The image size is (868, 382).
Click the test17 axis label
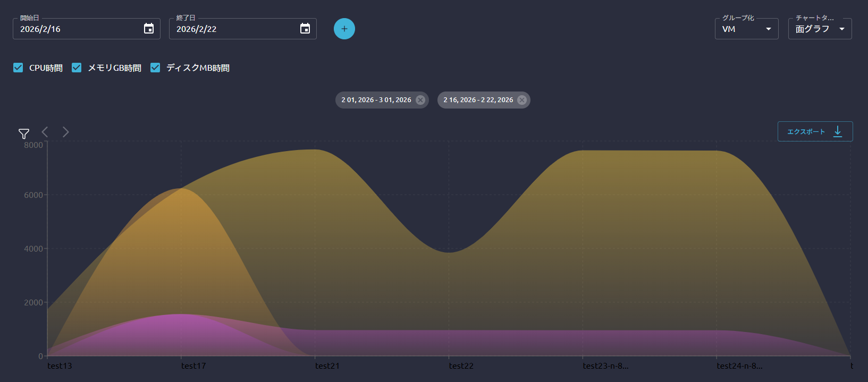coord(193,366)
